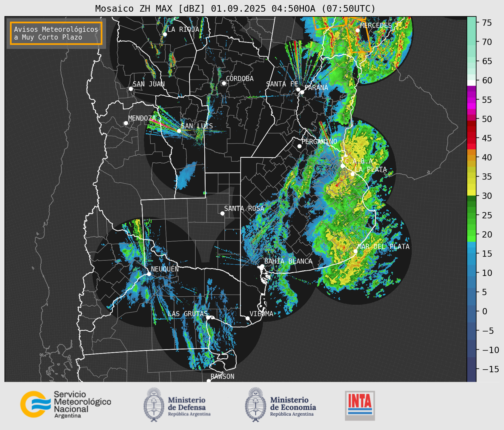Click the C.A.B.A city marker dot
This screenshot has height=430, width=504.
point(343,166)
